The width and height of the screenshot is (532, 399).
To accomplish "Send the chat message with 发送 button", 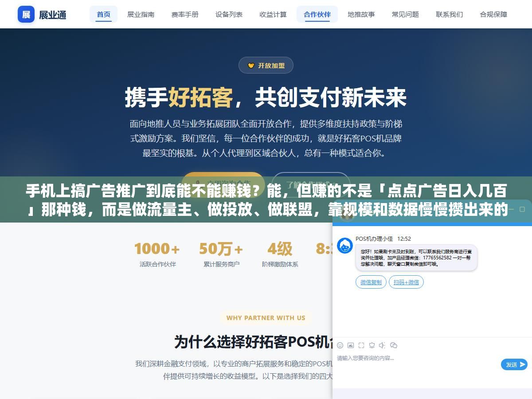I will tap(514, 364).
